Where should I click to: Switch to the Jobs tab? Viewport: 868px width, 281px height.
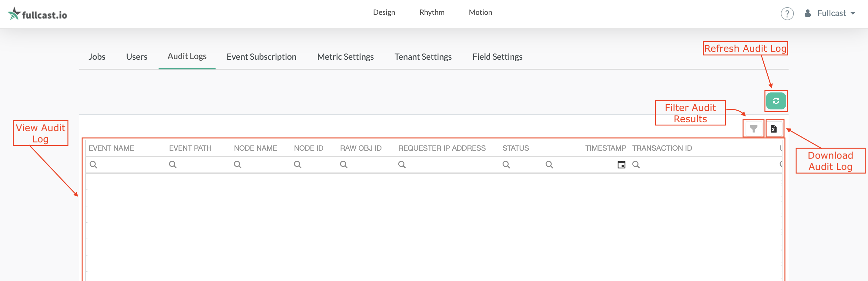click(x=97, y=57)
